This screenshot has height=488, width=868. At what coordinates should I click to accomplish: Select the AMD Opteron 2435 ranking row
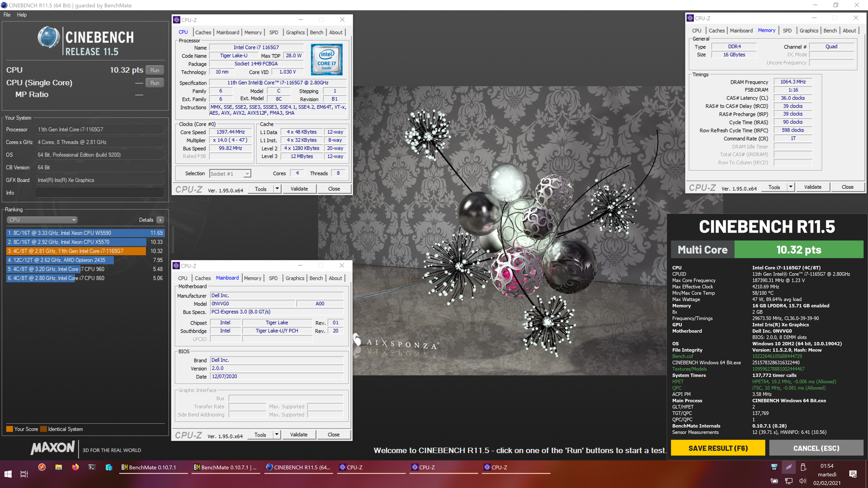85,260
